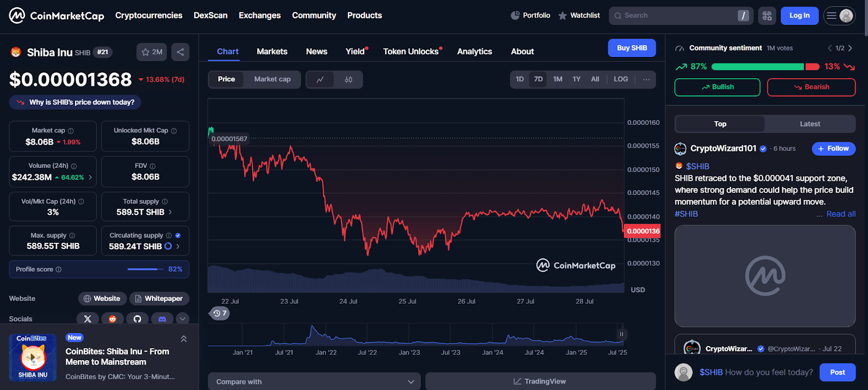Viewport: 868px width, 390px height.
Task: Expand more social links chevron
Action: point(183,319)
